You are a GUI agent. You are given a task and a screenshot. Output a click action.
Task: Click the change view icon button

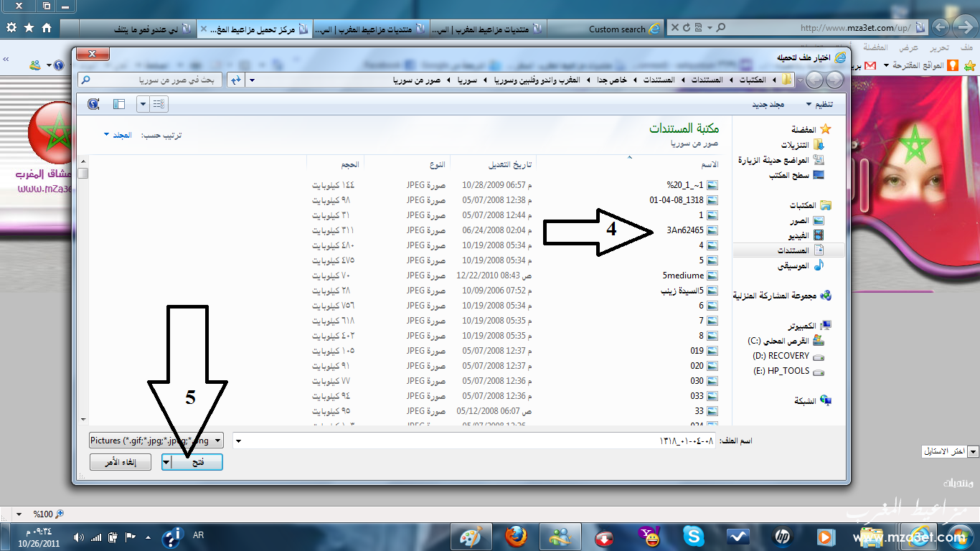point(159,104)
